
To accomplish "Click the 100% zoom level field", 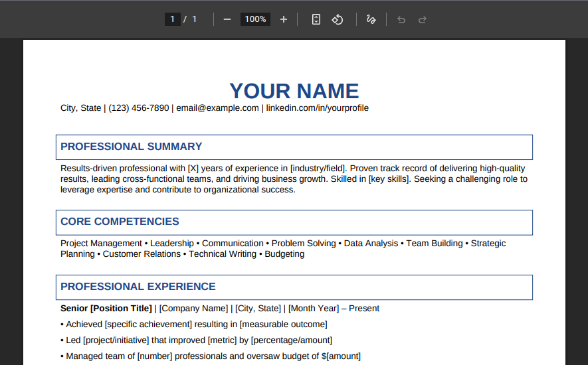I will tap(255, 19).
